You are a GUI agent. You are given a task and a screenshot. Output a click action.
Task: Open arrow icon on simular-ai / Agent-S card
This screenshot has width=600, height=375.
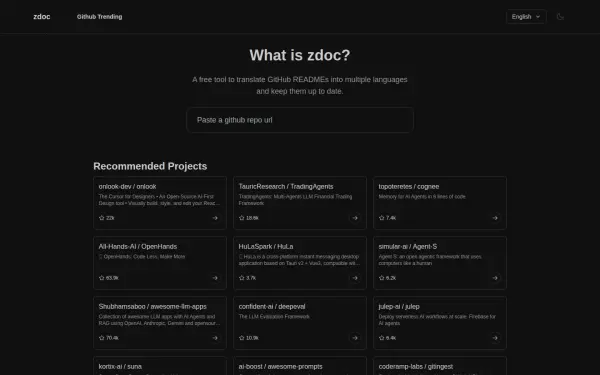click(495, 278)
